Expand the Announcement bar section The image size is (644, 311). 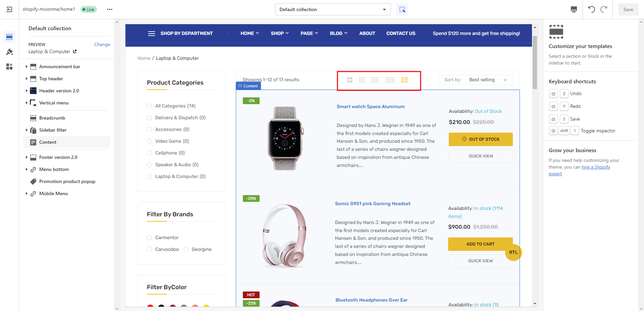click(x=26, y=66)
